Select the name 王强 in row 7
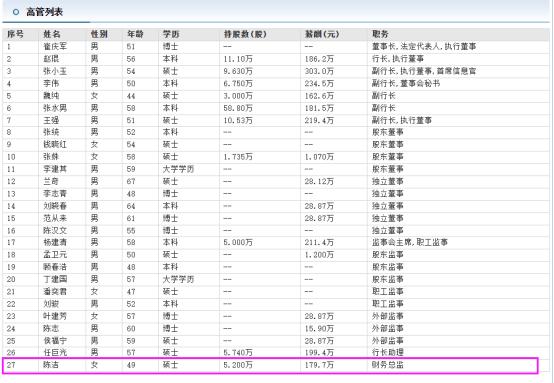Screen dimensions: 554x383 51,120
